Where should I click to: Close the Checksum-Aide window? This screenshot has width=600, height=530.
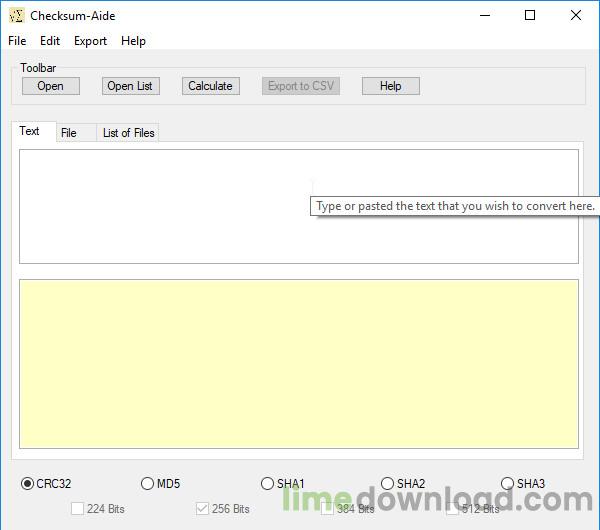(576, 16)
